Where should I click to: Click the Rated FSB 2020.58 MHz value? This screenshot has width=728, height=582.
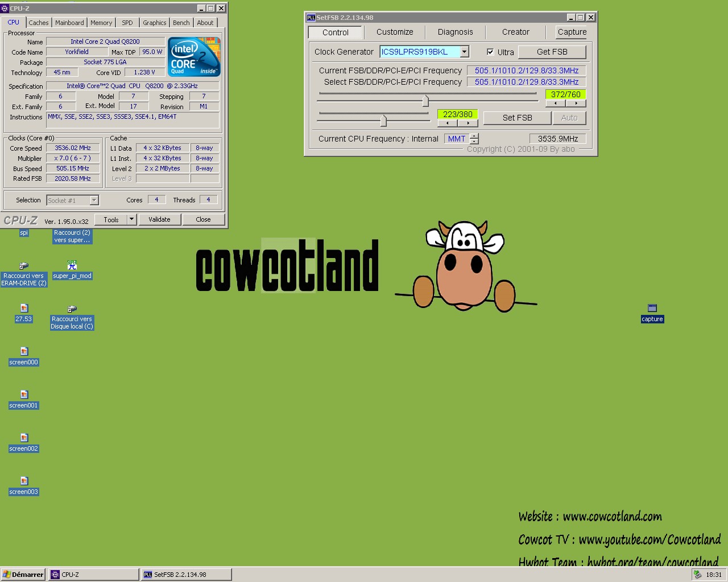(x=73, y=178)
